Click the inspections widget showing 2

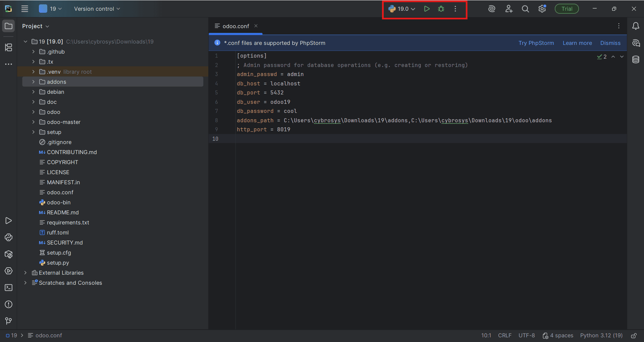point(602,57)
